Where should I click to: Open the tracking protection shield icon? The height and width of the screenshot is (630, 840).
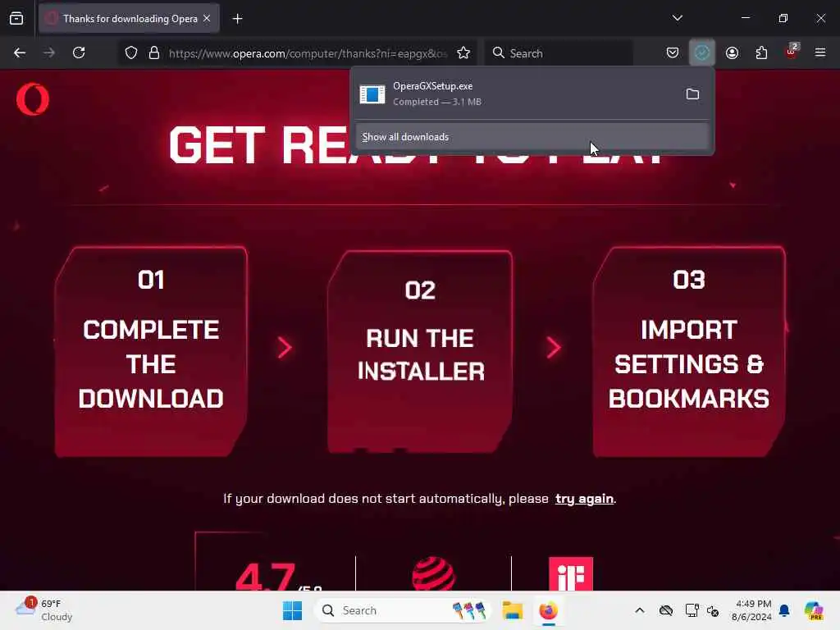(131, 52)
